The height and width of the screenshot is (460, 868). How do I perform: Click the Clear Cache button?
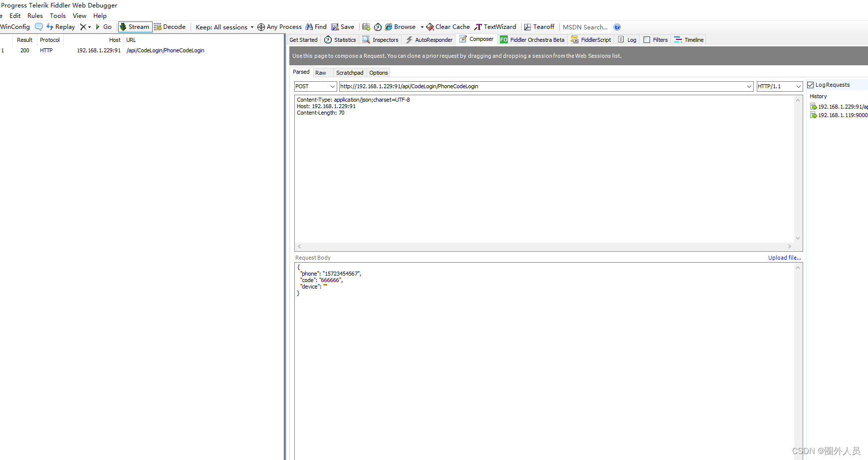coord(448,27)
